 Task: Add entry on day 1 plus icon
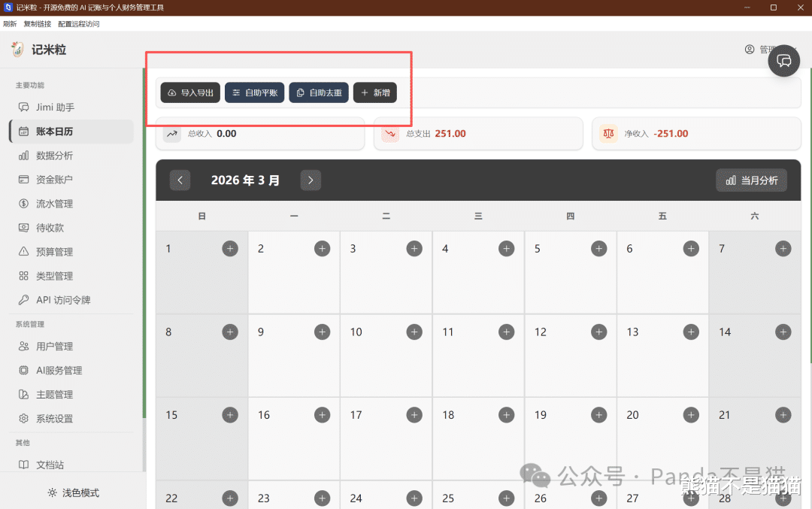pos(230,249)
